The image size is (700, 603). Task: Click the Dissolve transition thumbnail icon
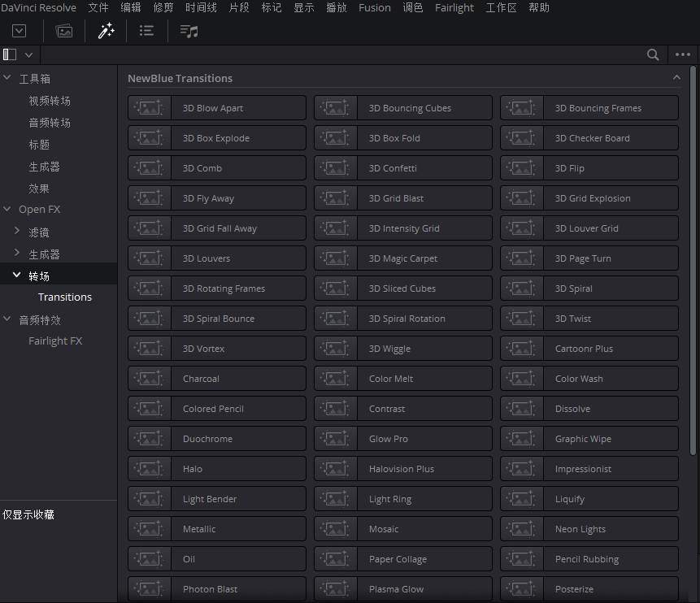click(522, 409)
